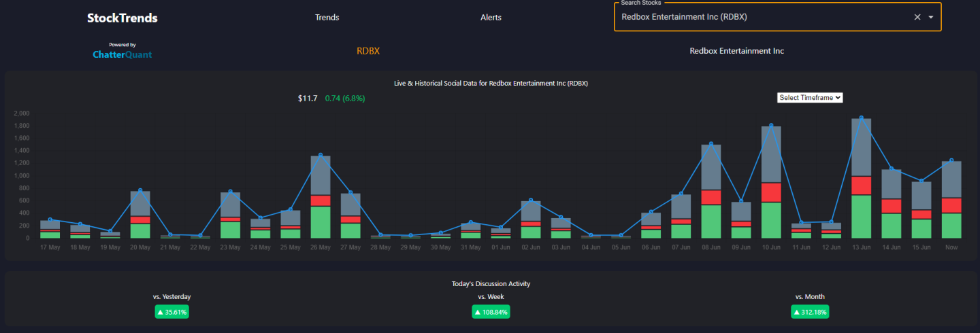Image resolution: width=980 pixels, height=333 pixels.
Task: Click the 20 May bar in chart
Action: (140, 215)
